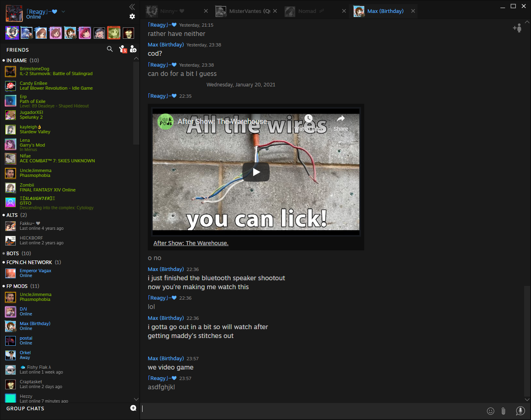Open pending friend invites icon
531x420 pixels.
[x=123, y=49]
